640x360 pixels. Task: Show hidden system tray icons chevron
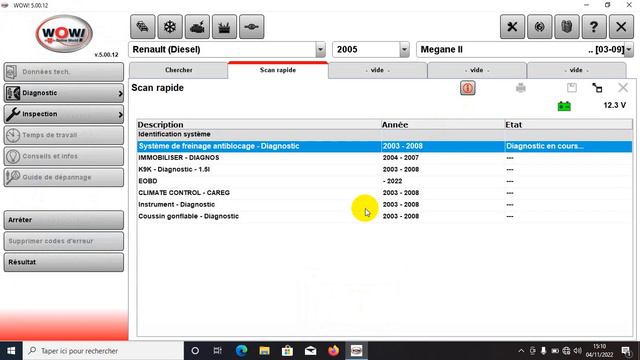[x=521, y=351]
